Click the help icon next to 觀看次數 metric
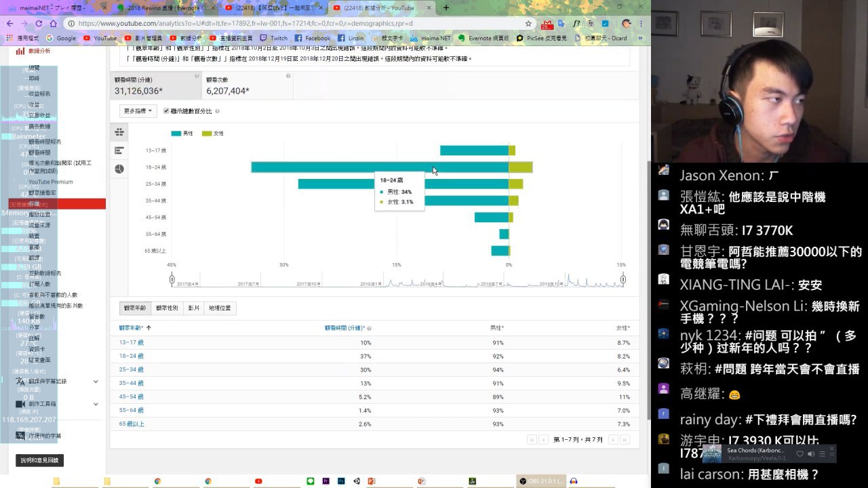This screenshot has width=868, height=488. pyautogui.click(x=288, y=77)
